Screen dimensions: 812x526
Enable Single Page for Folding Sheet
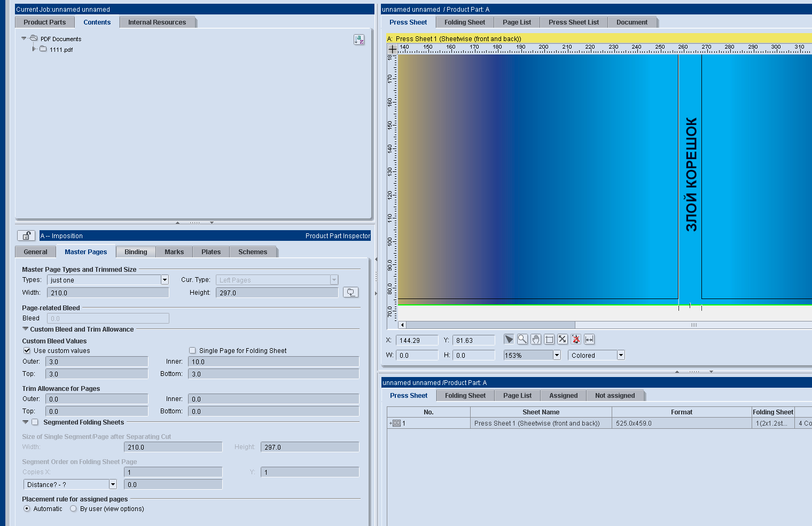click(x=192, y=350)
